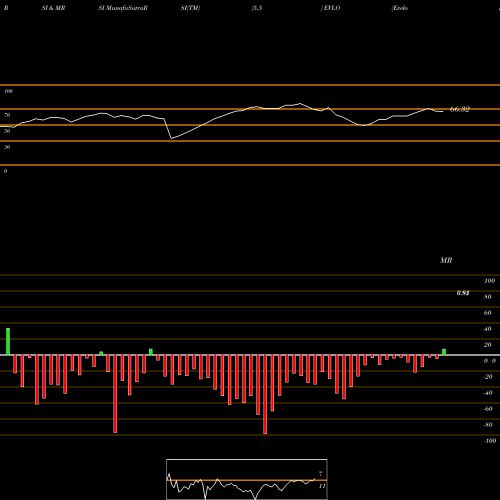Click the MR axis label -20
500x500 pixels.
tap(488, 377)
